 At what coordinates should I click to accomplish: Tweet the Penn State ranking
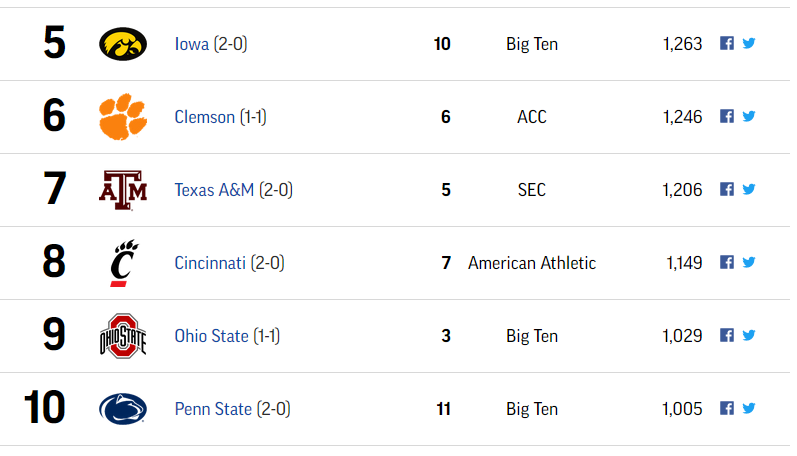point(748,408)
